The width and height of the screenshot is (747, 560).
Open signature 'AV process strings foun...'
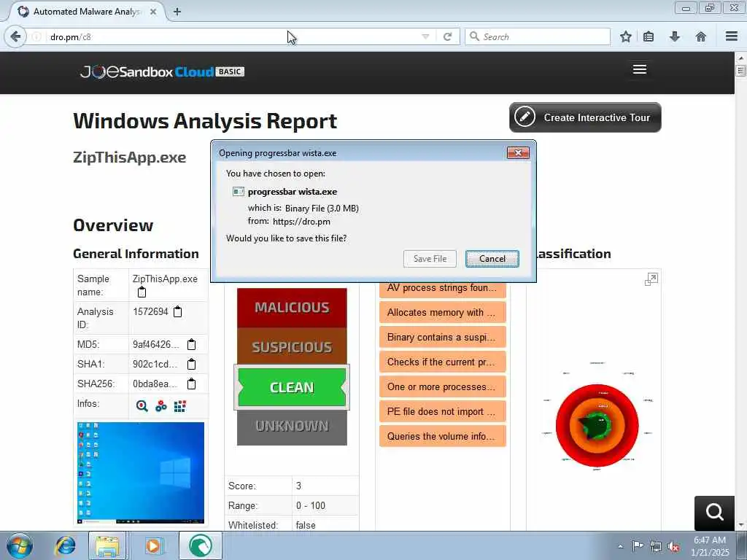coord(443,289)
